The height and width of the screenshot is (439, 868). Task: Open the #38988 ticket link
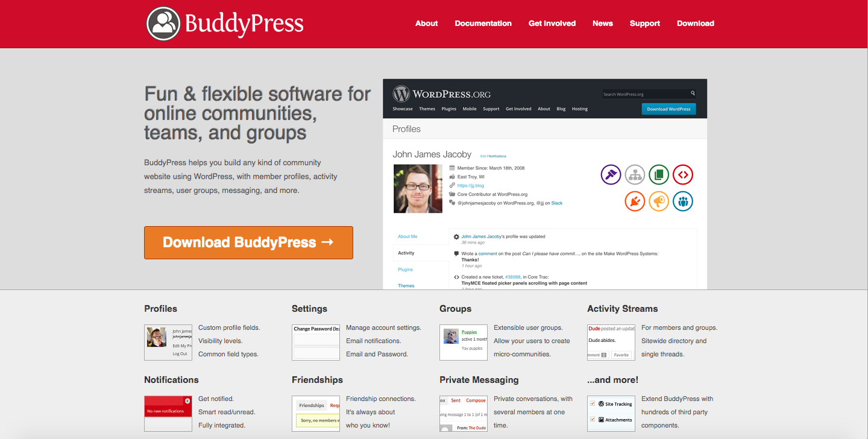514,277
